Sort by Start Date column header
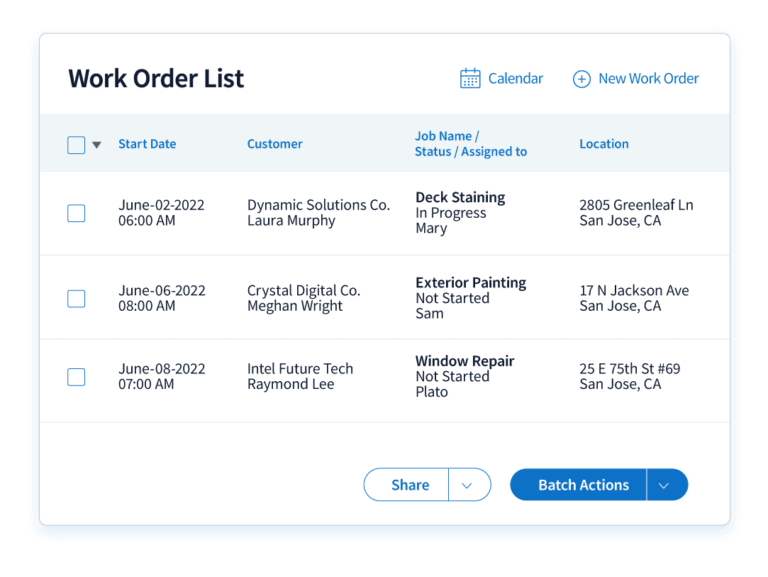This screenshot has width=768, height=577. [147, 144]
